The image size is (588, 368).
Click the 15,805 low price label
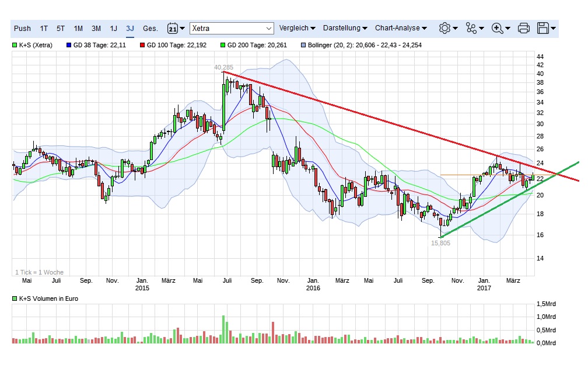tap(440, 244)
